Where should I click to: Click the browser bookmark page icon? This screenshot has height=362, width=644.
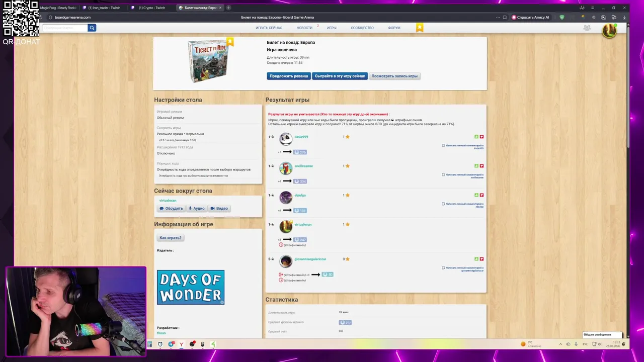505,17
